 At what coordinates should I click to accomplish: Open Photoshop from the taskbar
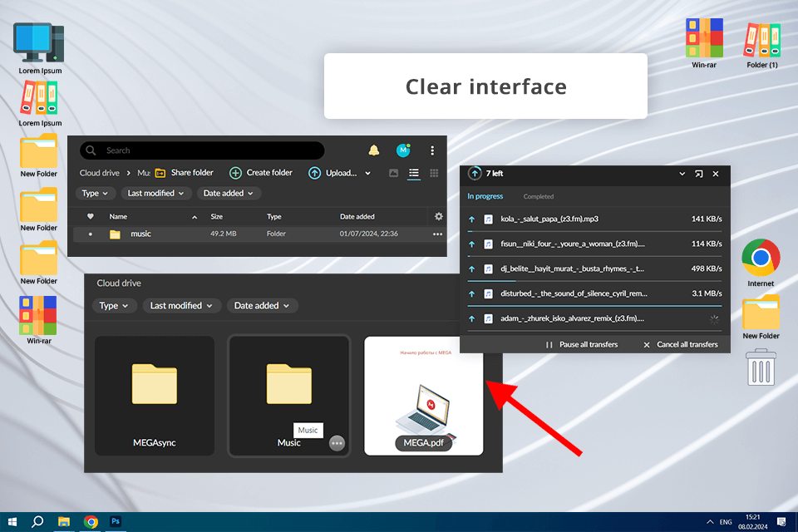click(116, 522)
